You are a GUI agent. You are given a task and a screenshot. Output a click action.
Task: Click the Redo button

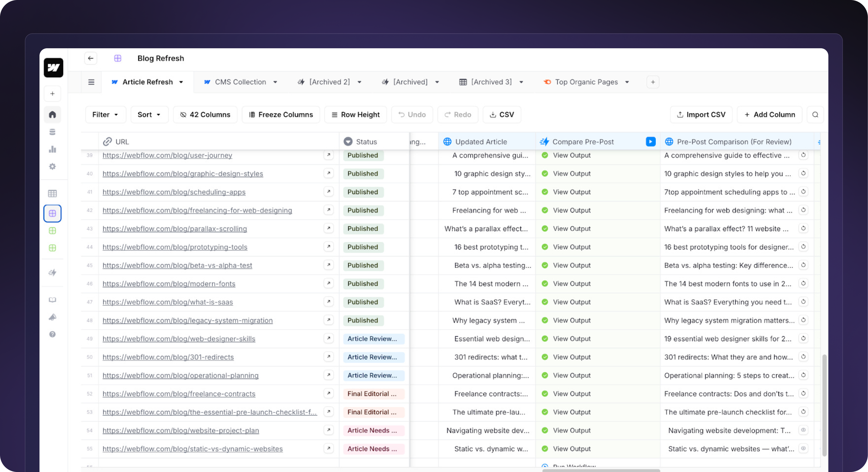point(458,115)
